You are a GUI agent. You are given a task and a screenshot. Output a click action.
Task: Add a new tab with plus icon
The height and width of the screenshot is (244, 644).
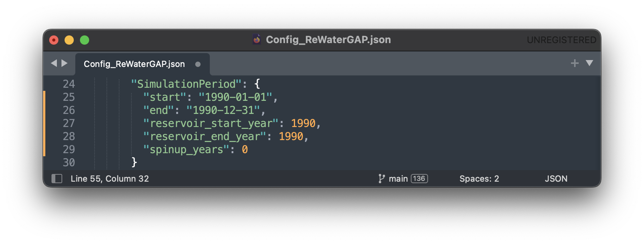574,63
